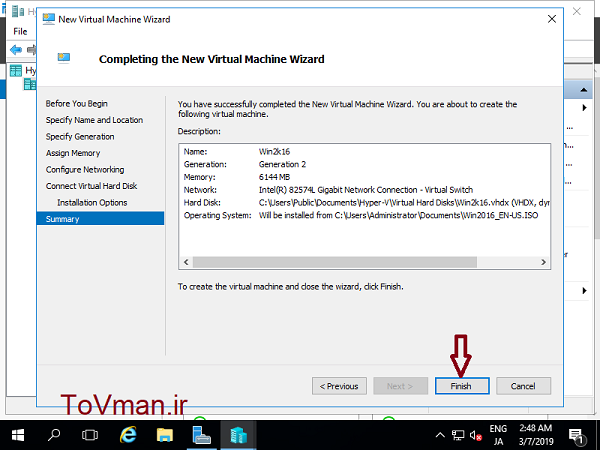Click the Finish button
600x450 pixels.
[462, 386]
